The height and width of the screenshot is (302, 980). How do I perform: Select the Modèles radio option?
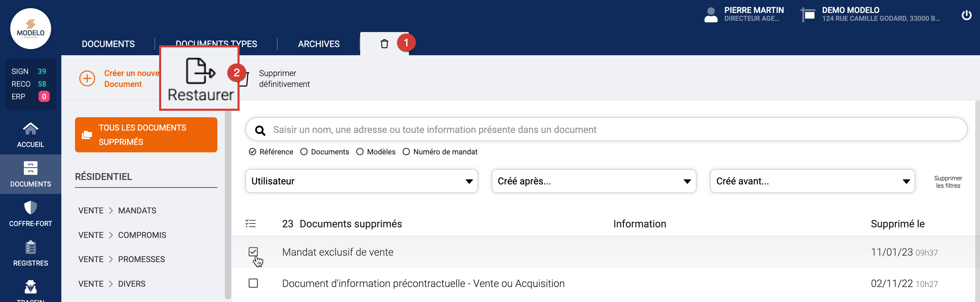[360, 152]
